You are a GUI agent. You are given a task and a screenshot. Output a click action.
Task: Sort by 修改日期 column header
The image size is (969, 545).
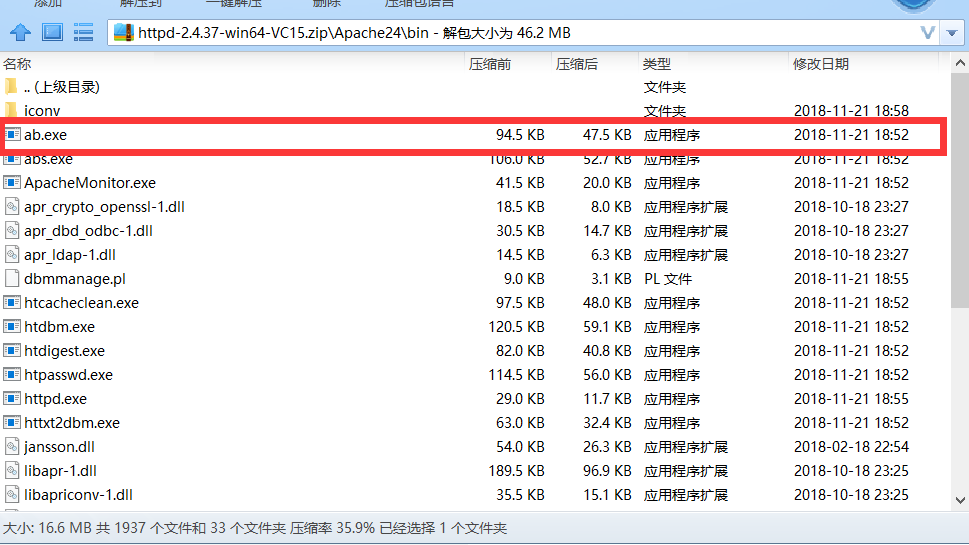[x=821, y=64]
